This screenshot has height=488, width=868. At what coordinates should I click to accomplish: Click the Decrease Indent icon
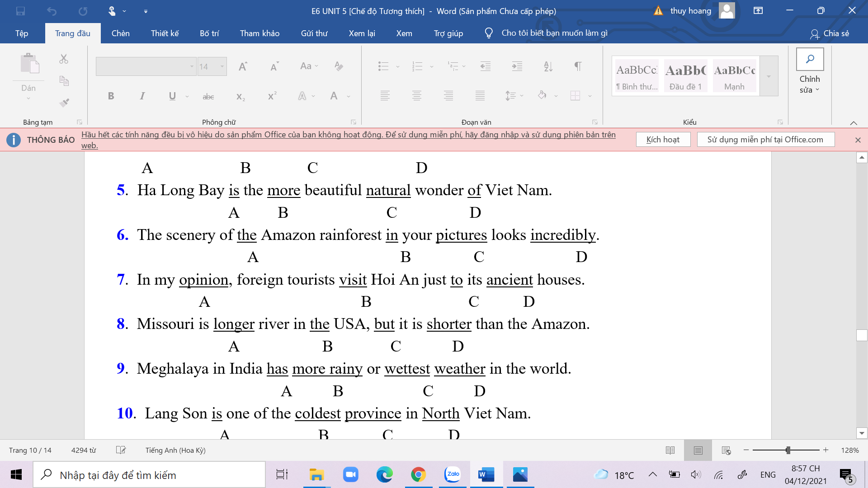click(486, 66)
